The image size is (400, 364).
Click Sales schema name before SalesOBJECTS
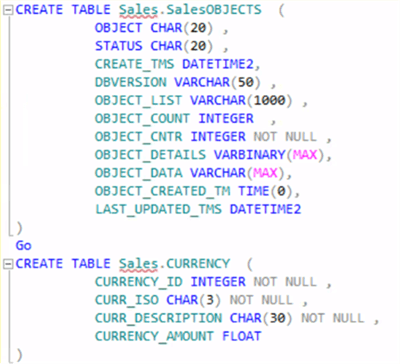(138, 10)
